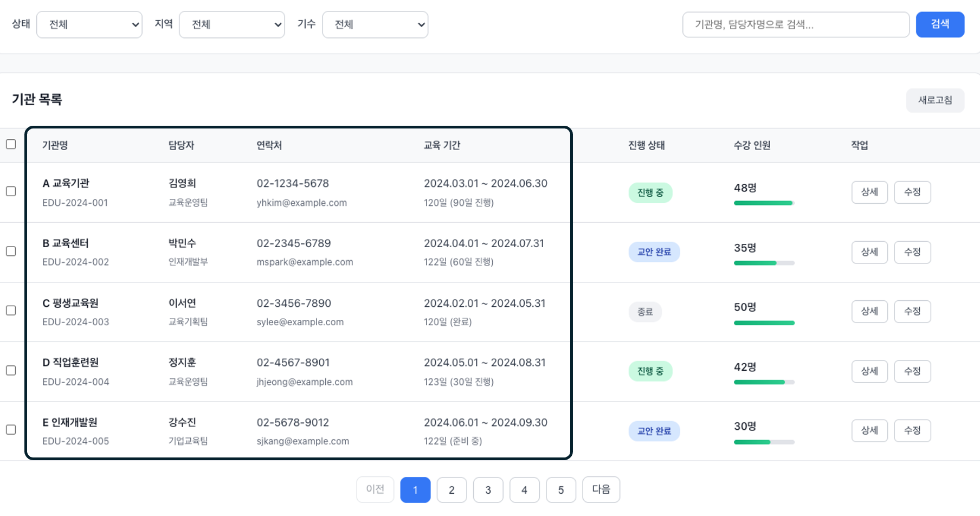Click 수정 to edit E 인재개발원

(x=912, y=430)
